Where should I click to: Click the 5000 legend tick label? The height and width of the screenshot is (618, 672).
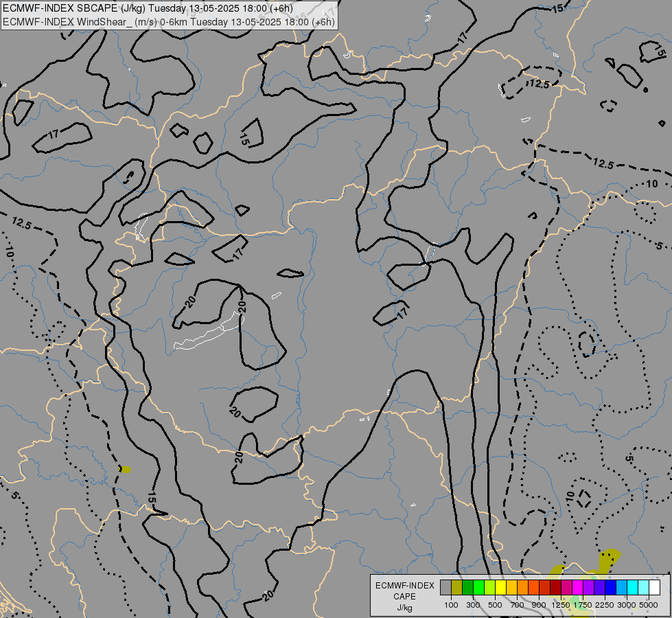coord(649,605)
